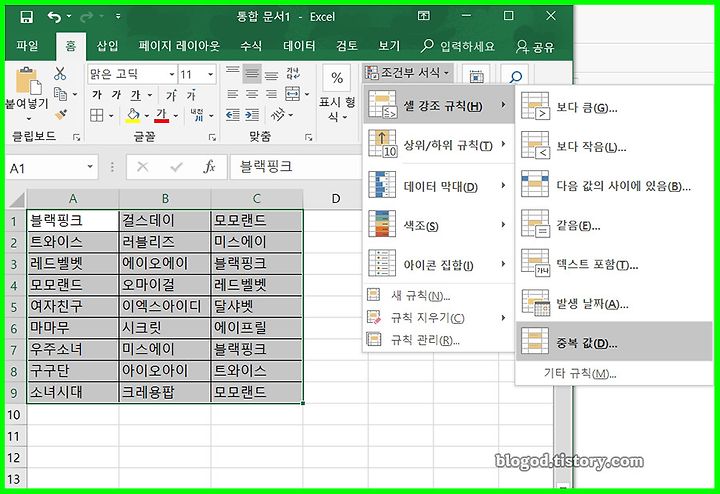This screenshot has height=494, width=720.
Task: Click the Wrap Text icon
Action: tap(293, 73)
